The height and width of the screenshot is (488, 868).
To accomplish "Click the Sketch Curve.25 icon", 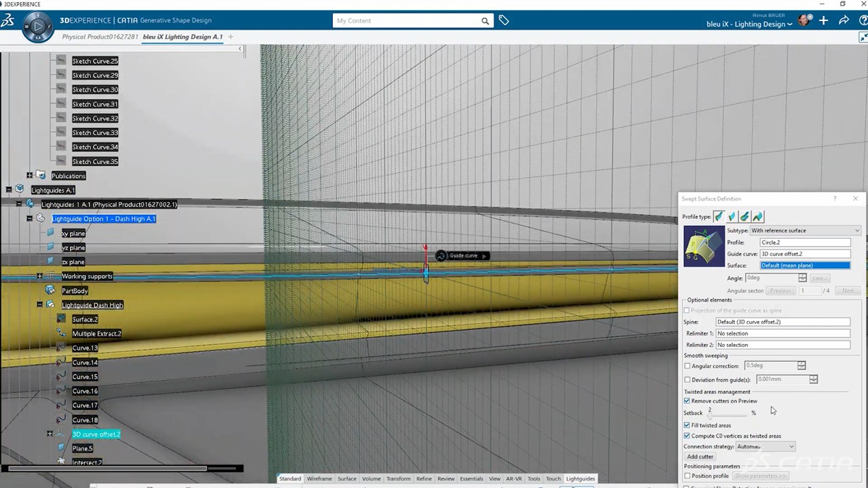I will click(x=61, y=61).
